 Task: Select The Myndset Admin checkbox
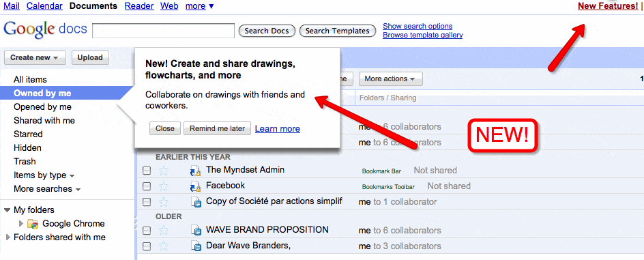[x=147, y=171]
